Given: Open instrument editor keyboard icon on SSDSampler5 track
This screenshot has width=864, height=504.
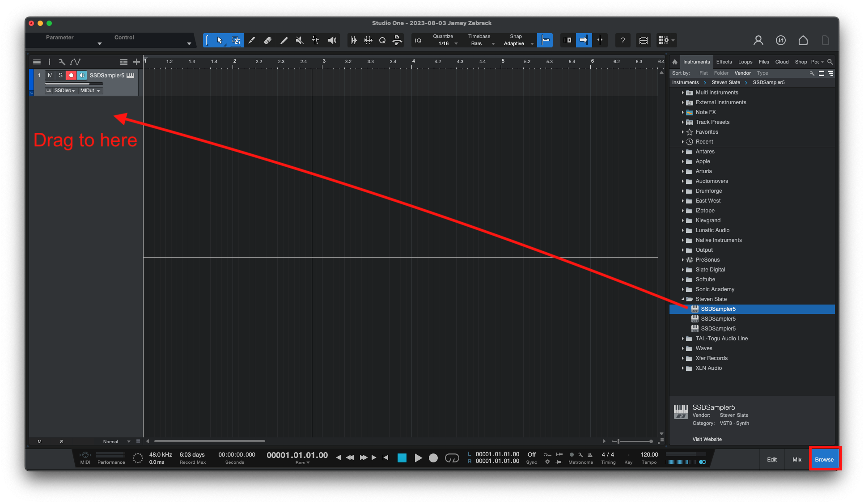Looking at the screenshot, I should [x=131, y=75].
